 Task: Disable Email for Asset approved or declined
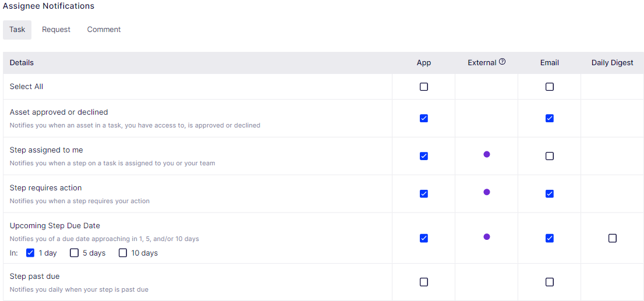(550, 118)
